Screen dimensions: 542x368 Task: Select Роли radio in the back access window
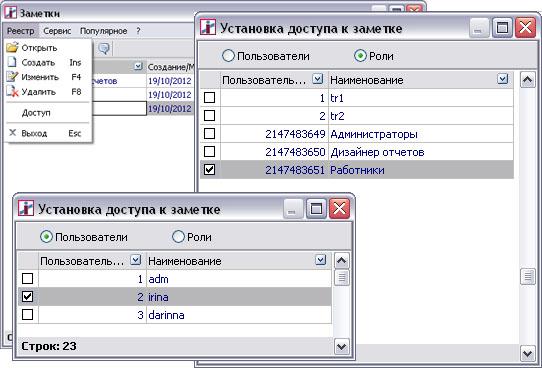coord(360,56)
